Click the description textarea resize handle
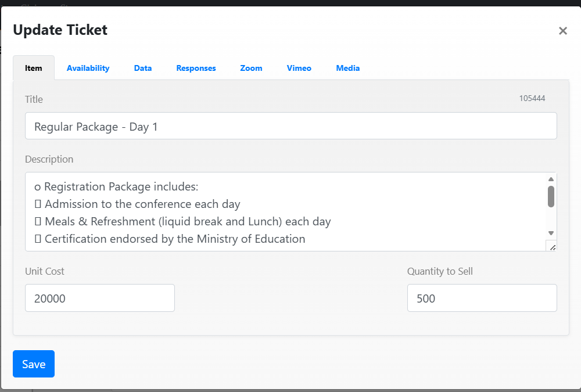 (x=552, y=247)
